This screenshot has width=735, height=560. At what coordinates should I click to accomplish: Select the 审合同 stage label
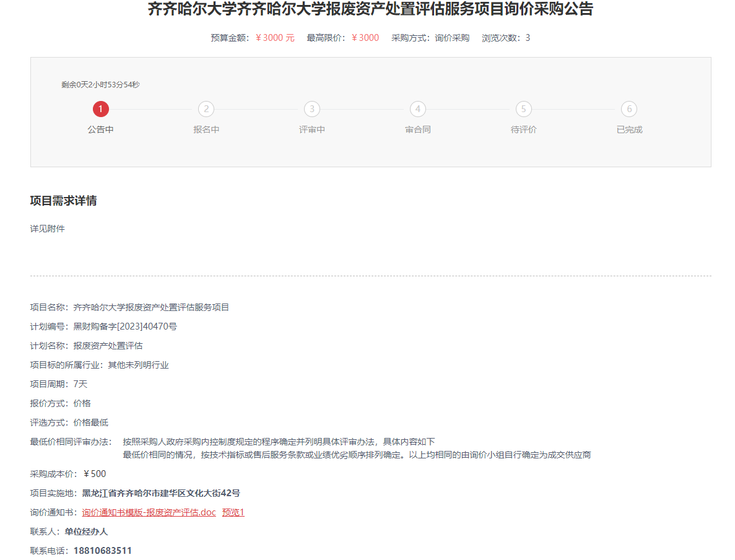pyautogui.click(x=418, y=130)
